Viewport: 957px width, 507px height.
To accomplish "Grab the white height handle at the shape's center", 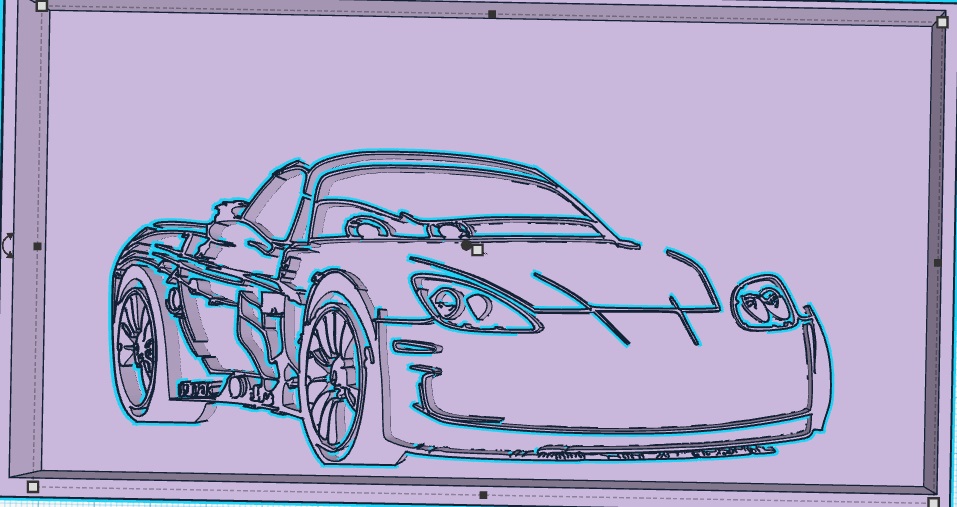I will [x=477, y=250].
